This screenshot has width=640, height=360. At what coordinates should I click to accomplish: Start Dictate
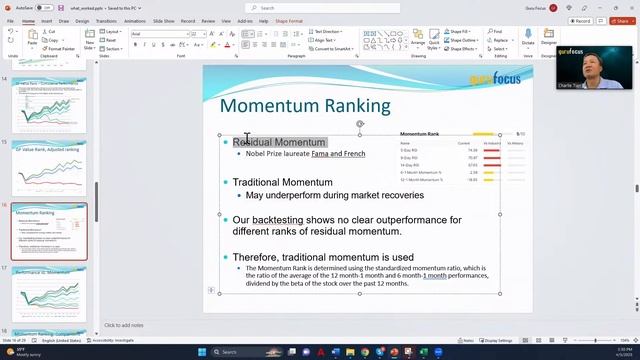pos(528,38)
